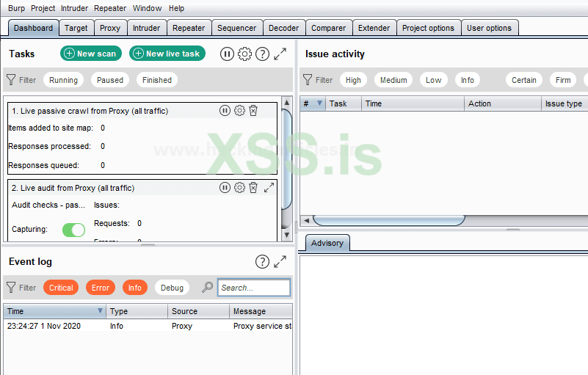Switch to the Proxy tab

tap(110, 28)
